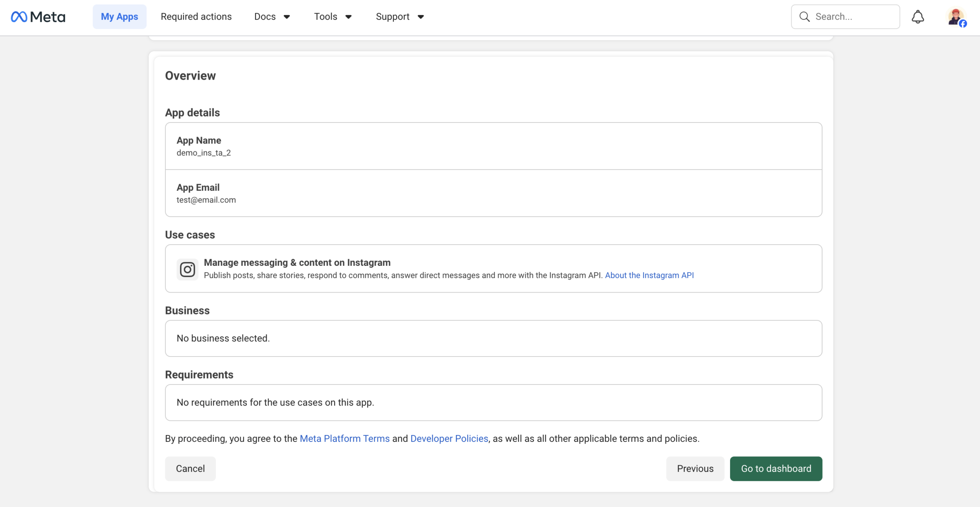Screen dimensions: 980x507
Task: Cancel the app setup
Action: pyautogui.click(x=190, y=468)
